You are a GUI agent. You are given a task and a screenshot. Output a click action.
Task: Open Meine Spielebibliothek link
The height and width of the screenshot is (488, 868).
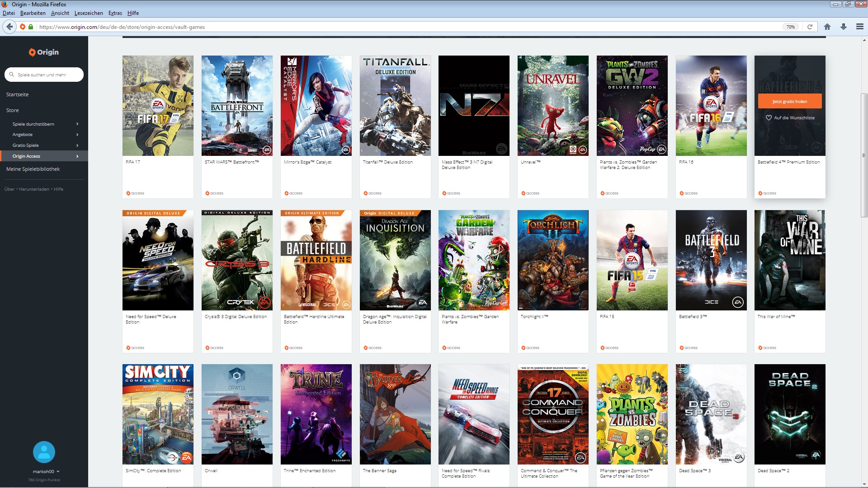[33, 169]
